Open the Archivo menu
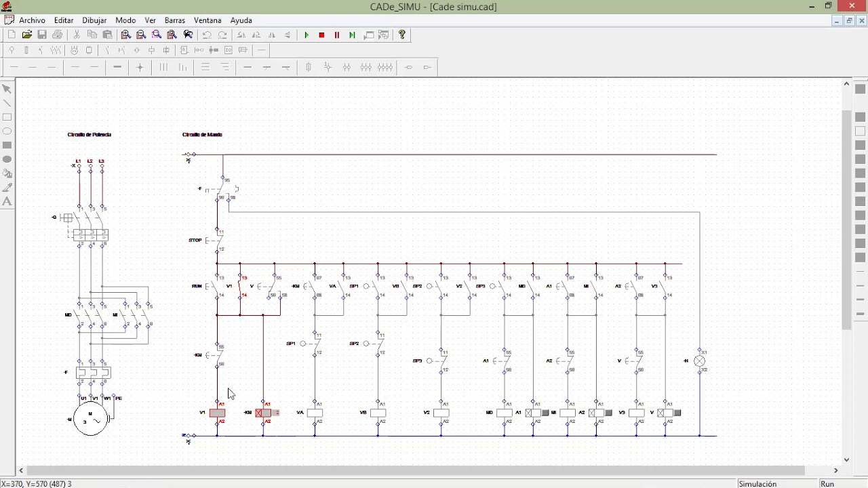The width and height of the screenshot is (868, 488). coord(32,20)
